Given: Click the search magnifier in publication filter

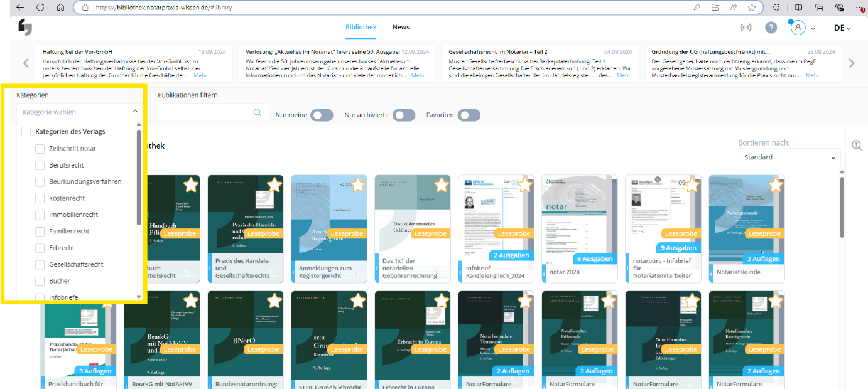Looking at the screenshot, I should point(257,113).
